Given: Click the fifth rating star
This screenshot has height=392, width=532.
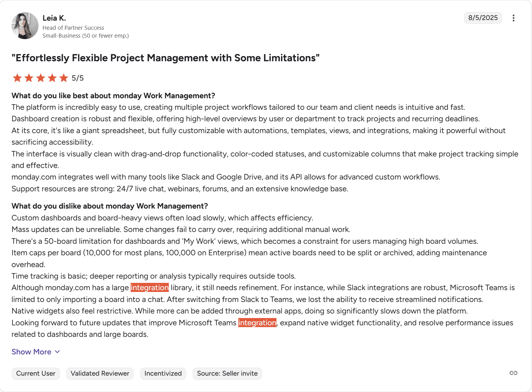Looking at the screenshot, I should point(64,78).
